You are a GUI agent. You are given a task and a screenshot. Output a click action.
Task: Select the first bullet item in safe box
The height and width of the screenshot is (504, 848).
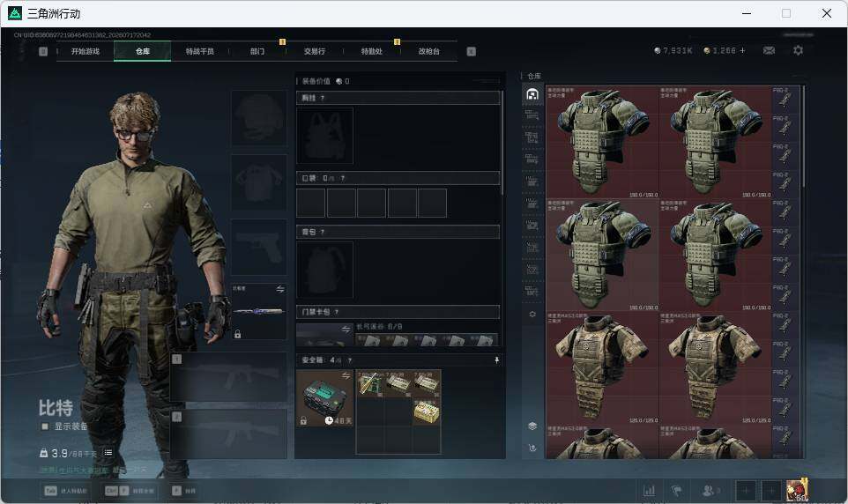tap(370, 384)
